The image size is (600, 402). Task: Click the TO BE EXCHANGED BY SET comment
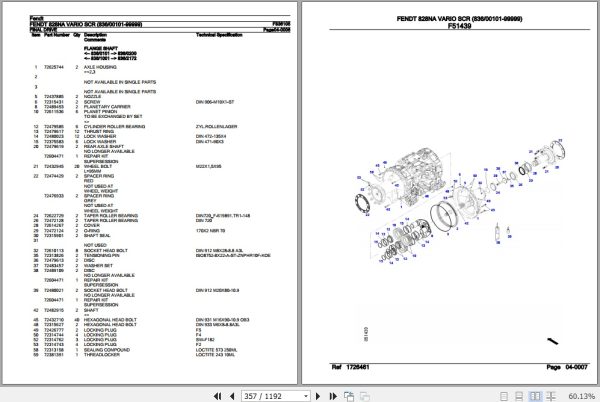113,116
